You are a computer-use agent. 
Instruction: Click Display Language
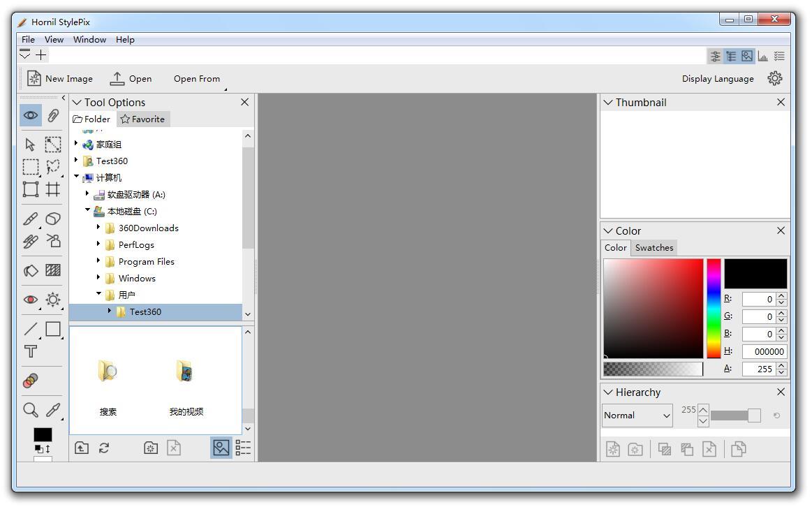click(718, 78)
